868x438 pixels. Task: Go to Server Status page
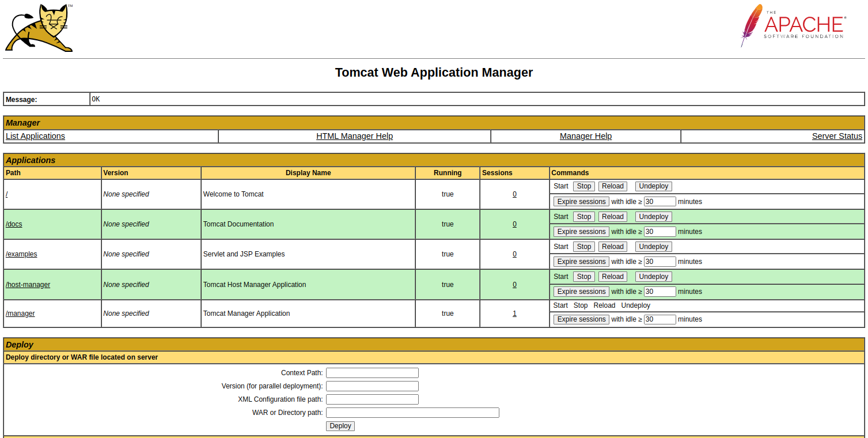836,136
